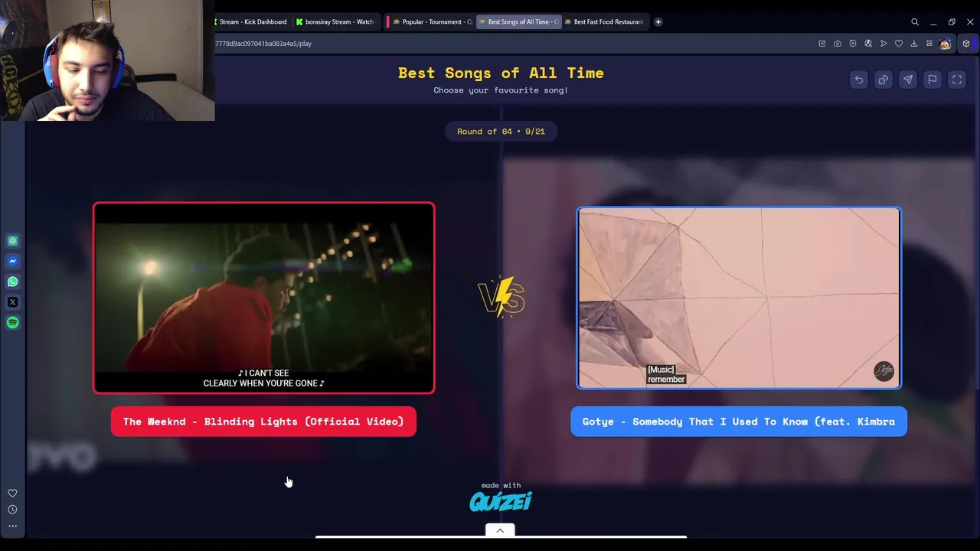
Task: Open the ad blocker shield icon
Action: 853,44
